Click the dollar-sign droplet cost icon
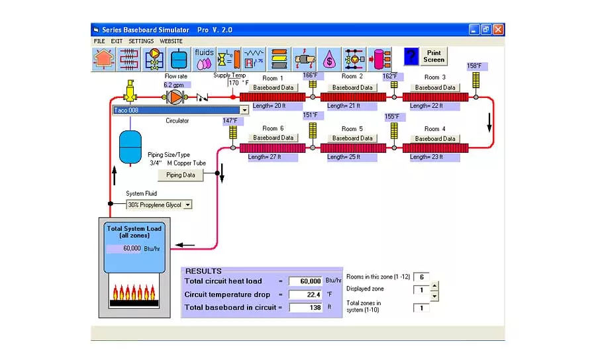The width and height of the screenshot is (596, 364). (x=329, y=59)
